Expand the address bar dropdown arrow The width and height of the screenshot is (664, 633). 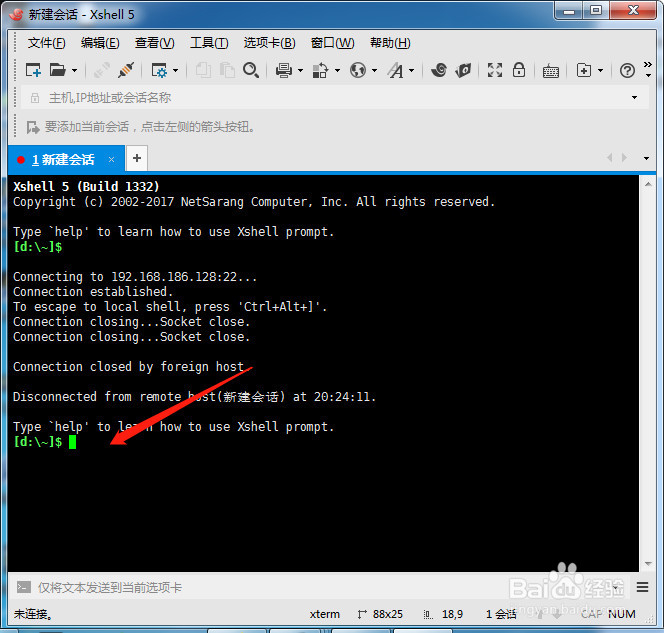(634, 97)
